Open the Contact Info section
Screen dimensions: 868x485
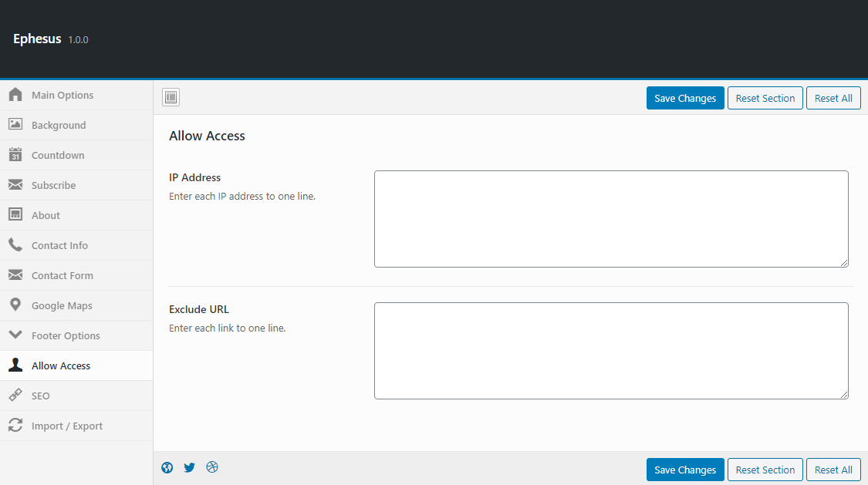coord(59,245)
